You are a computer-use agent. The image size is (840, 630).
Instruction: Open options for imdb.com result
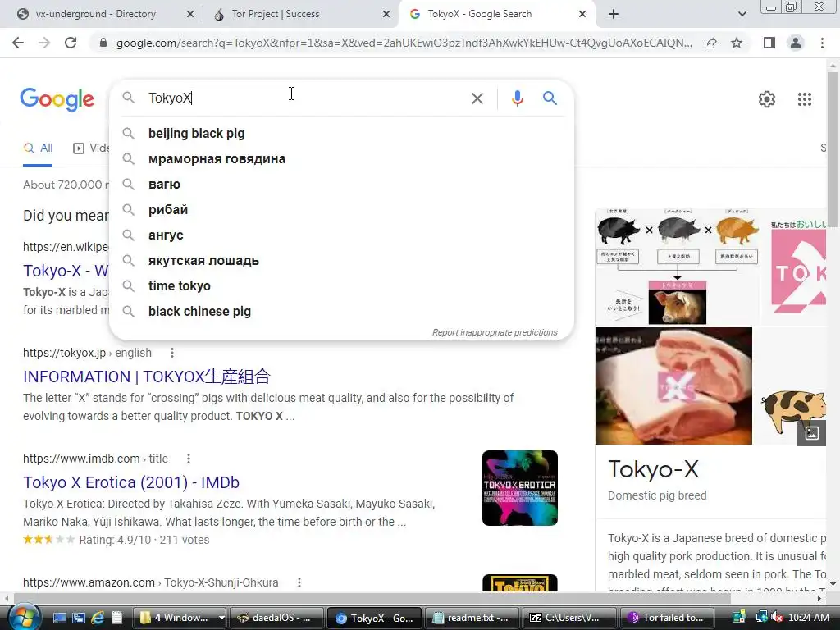(x=188, y=459)
